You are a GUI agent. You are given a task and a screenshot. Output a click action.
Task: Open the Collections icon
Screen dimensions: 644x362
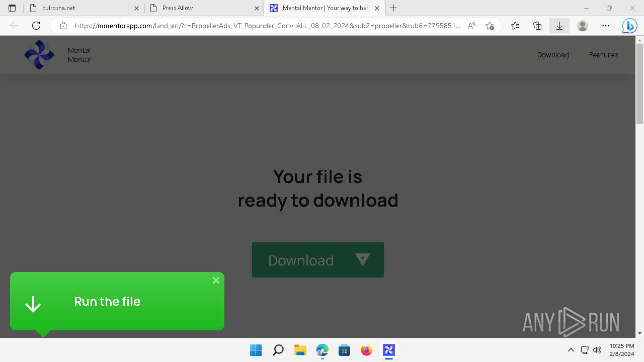[537, 26]
